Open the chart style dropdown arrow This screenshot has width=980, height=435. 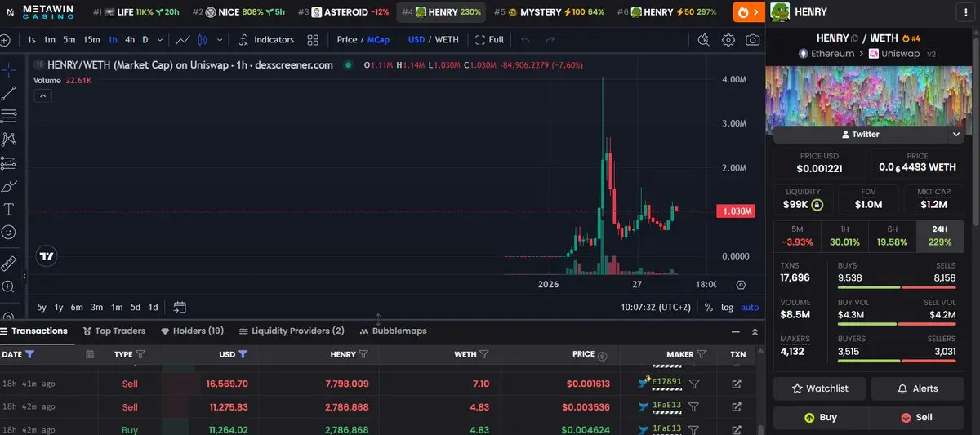[x=220, y=40]
